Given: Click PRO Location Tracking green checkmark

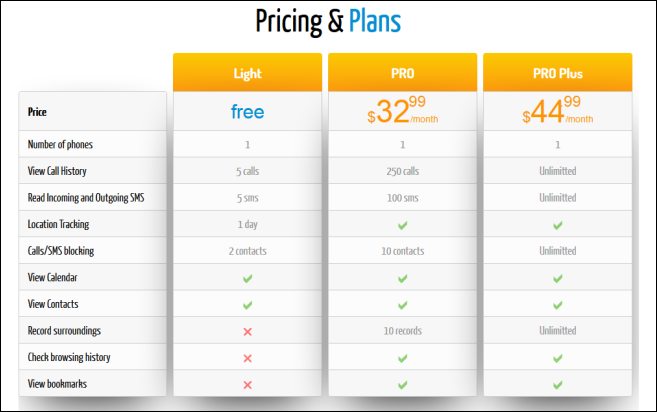Looking at the screenshot, I should (x=403, y=224).
